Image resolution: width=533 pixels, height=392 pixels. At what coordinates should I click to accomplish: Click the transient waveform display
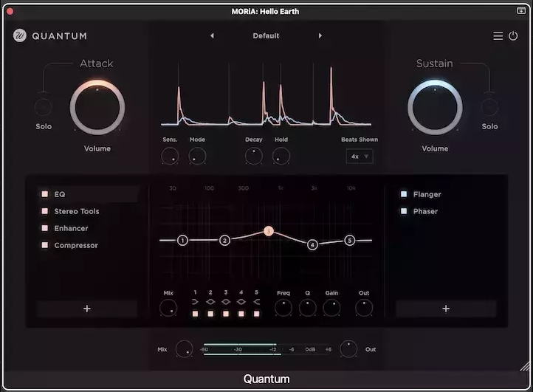point(266,94)
